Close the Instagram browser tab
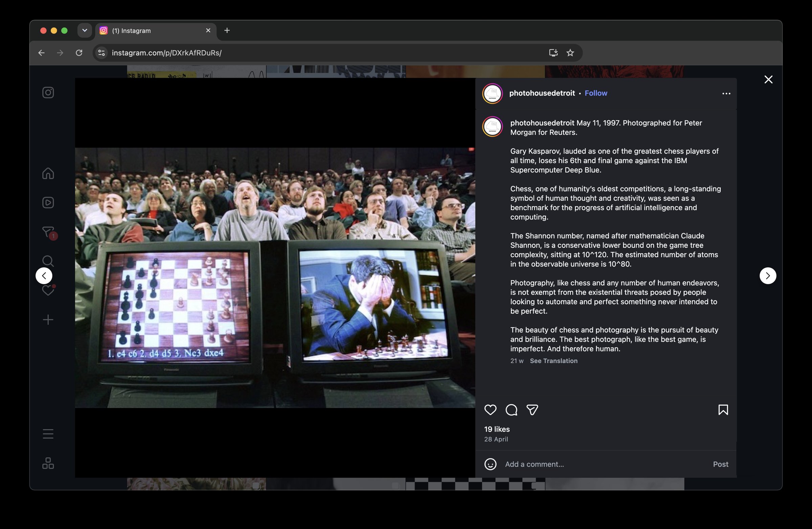Image resolution: width=812 pixels, height=529 pixels. coord(208,30)
